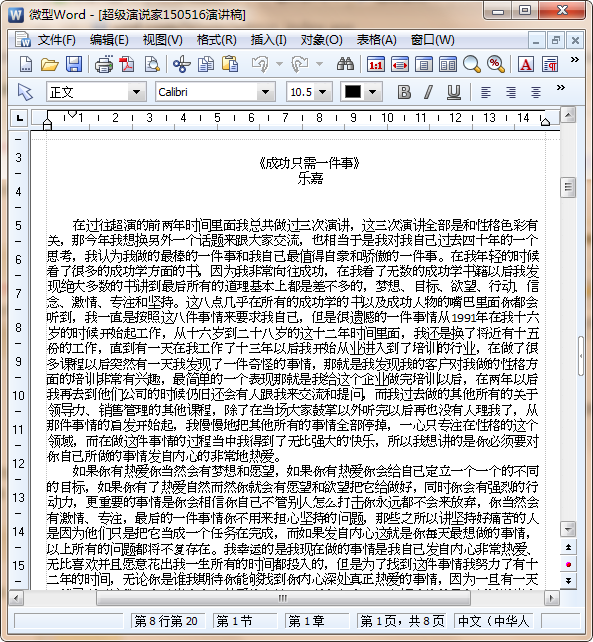Expand the formatting toolbar overflow chevron

(561, 87)
